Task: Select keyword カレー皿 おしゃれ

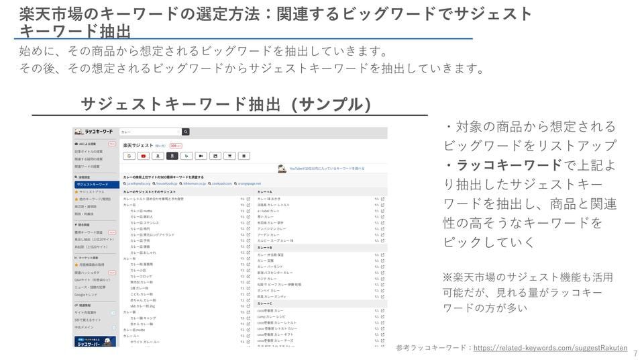Action: [143, 253]
